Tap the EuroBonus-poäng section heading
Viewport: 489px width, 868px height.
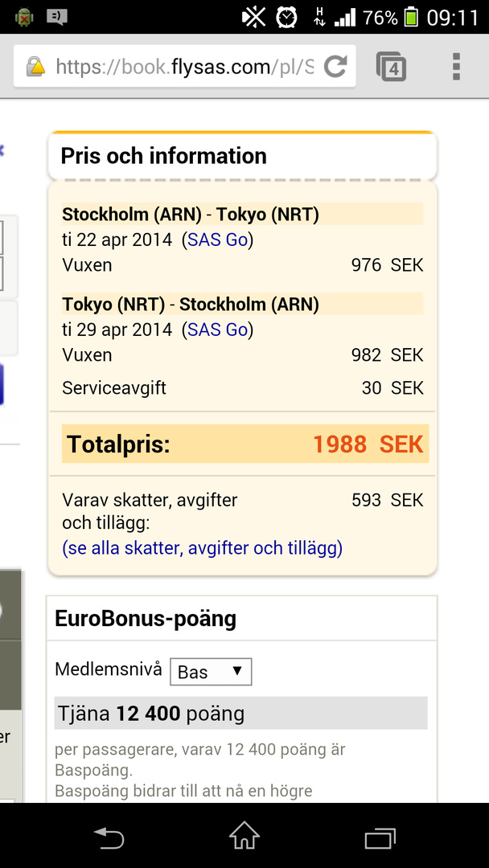point(146,619)
